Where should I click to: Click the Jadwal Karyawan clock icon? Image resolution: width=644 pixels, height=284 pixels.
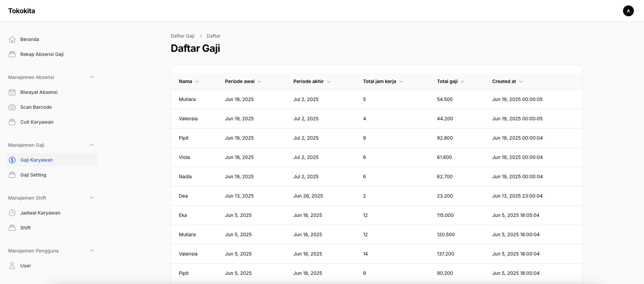click(x=12, y=213)
